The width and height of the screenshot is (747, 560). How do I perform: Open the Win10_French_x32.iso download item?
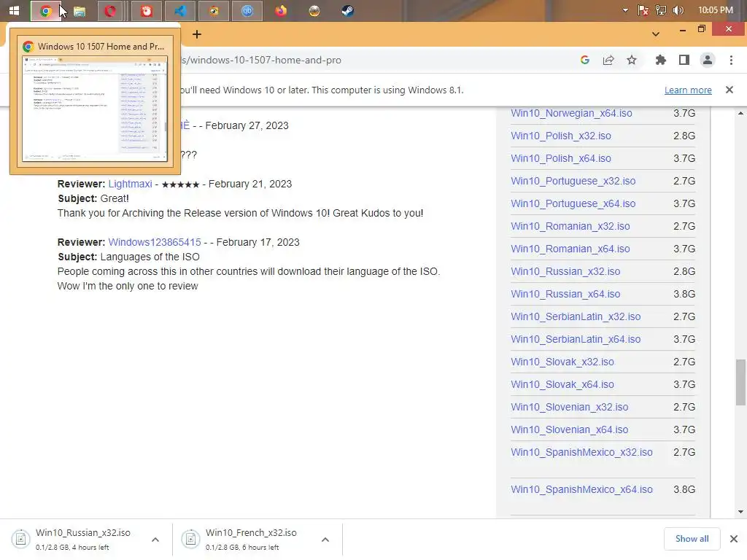click(244, 539)
